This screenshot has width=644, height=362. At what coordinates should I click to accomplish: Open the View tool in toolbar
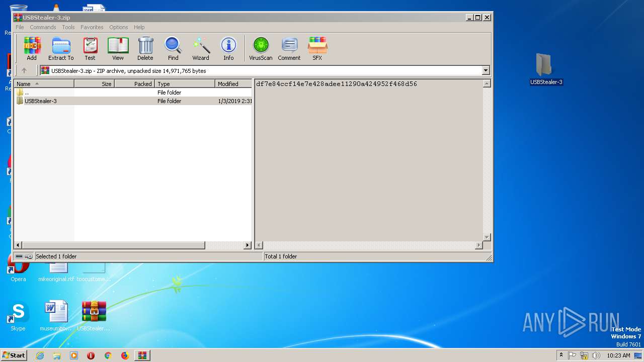[x=118, y=49]
